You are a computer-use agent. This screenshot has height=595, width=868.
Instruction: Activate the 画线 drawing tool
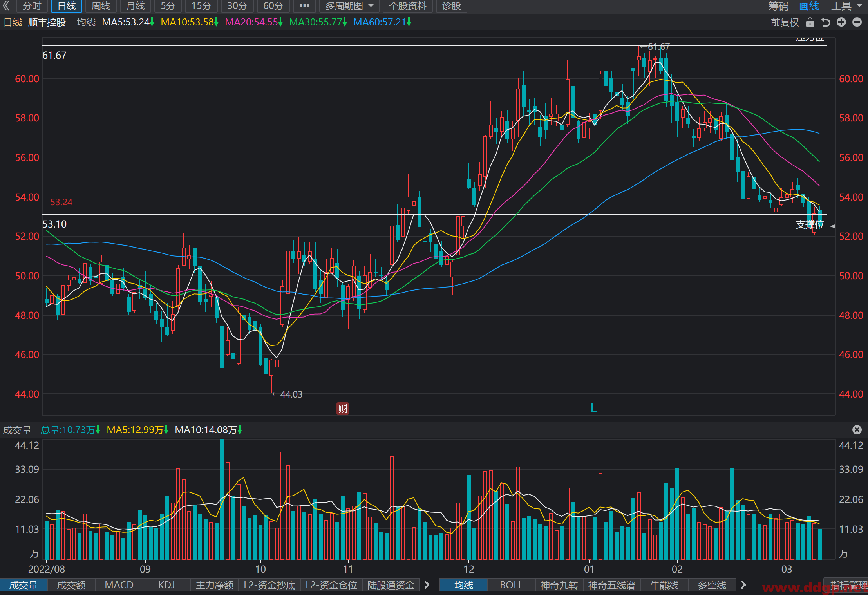[x=809, y=6]
